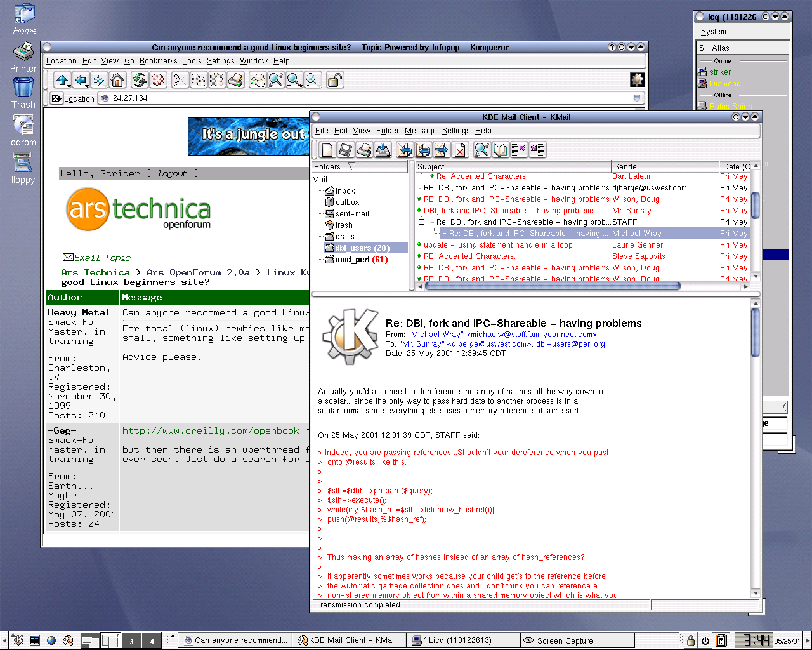
Task: Open System menu in ICQ window
Action: coord(714,32)
